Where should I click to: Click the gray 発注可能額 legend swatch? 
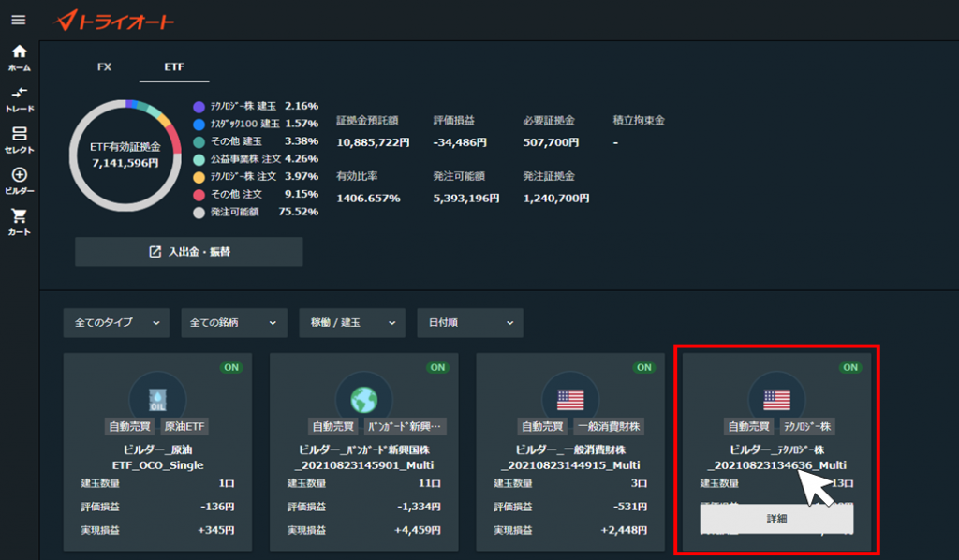click(x=199, y=213)
